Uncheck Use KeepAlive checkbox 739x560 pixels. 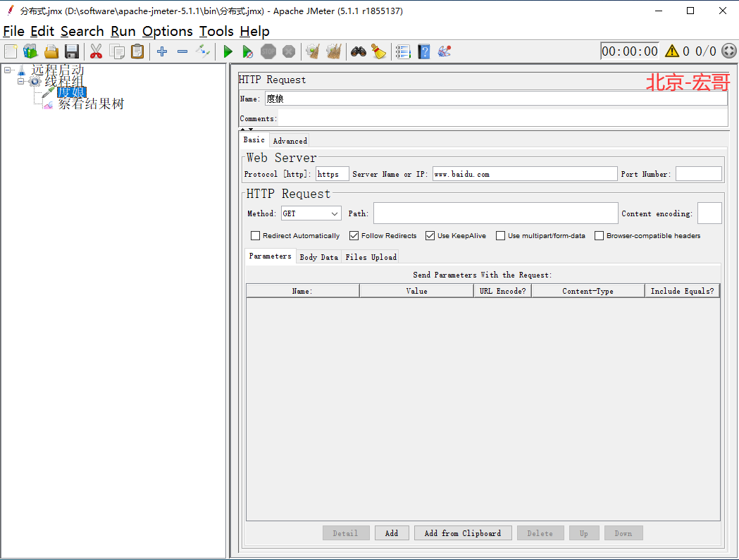coord(430,235)
